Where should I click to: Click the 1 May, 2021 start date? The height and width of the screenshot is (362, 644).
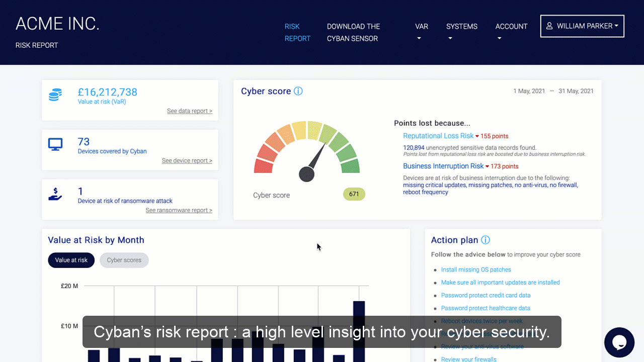[x=529, y=91]
